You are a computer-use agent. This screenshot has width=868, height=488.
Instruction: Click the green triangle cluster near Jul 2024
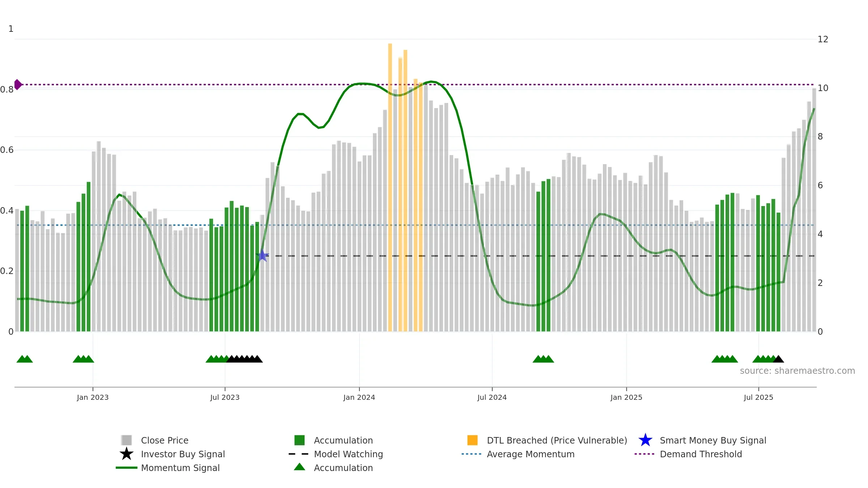[543, 359]
